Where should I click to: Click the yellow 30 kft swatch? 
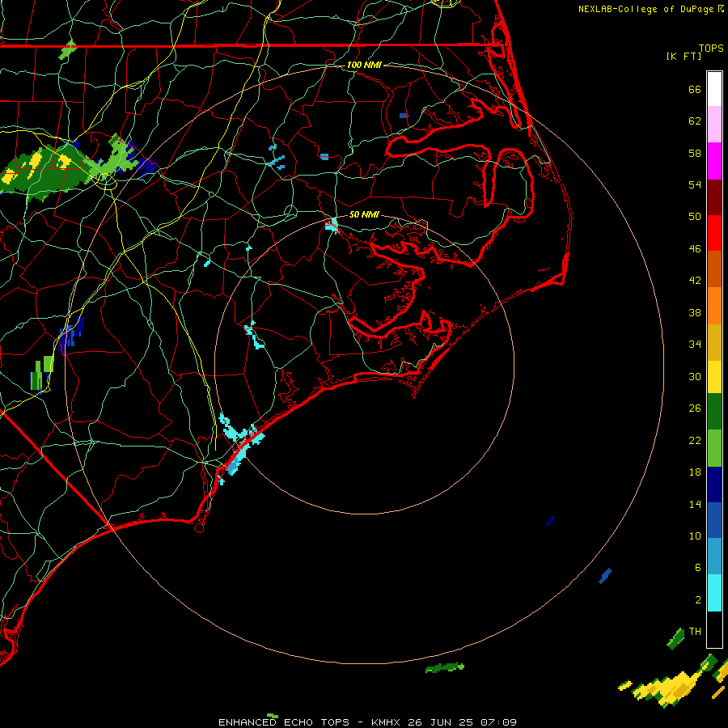tap(714, 377)
